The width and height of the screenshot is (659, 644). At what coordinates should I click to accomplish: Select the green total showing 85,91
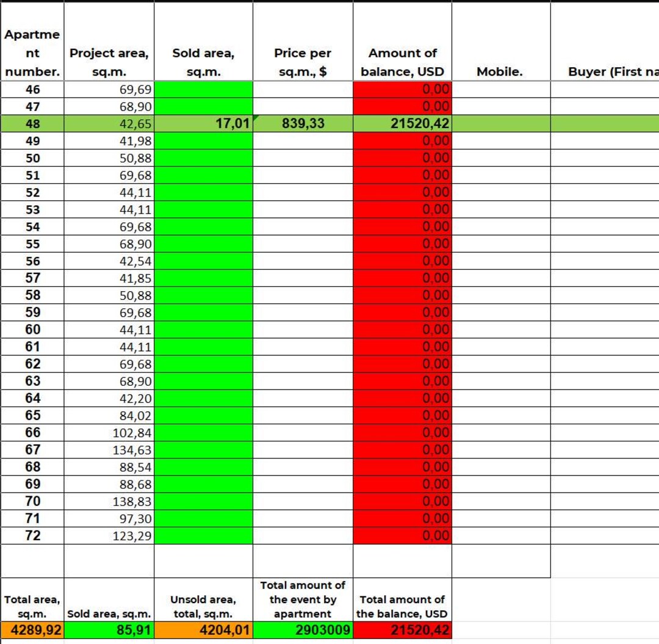pos(109,630)
